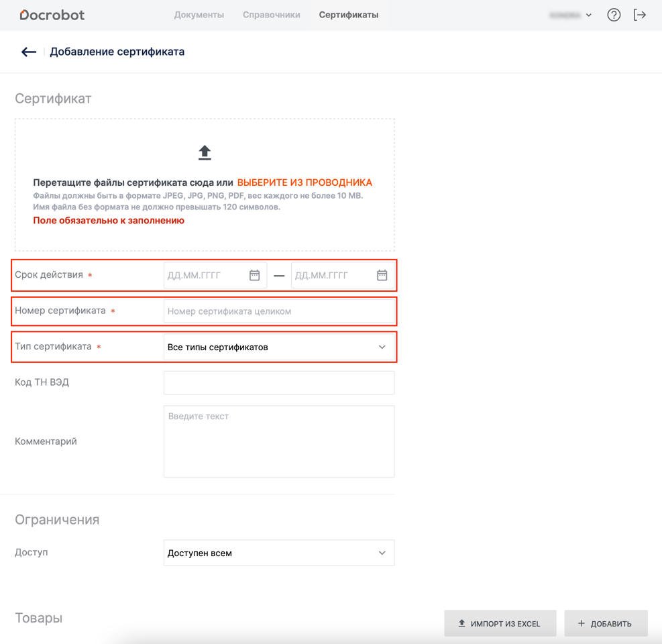Click the logout icon
The image size is (662, 644).
pyautogui.click(x=640, y=15)
